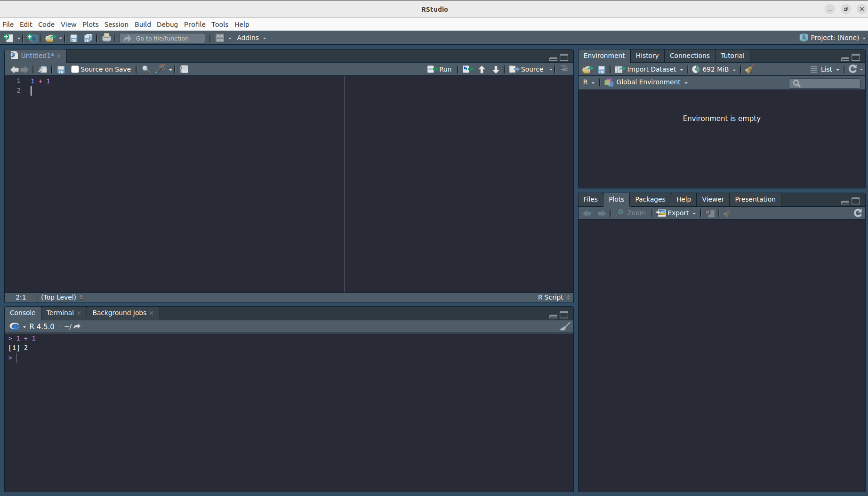Viewport: 868px width, 496px height.
Task: Click the Open file folder icon
Action: (50, 38)
